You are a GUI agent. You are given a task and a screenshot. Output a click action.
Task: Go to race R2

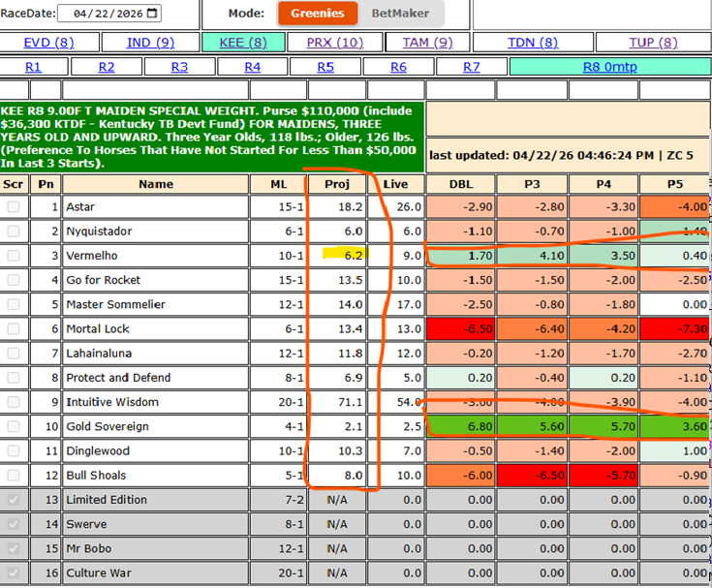(x=107, y=67)
